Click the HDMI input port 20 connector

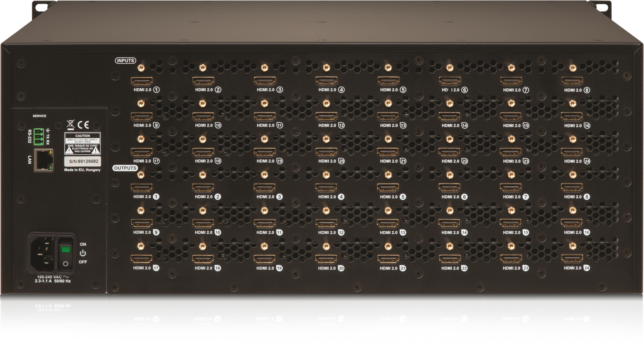coord(327,152)
